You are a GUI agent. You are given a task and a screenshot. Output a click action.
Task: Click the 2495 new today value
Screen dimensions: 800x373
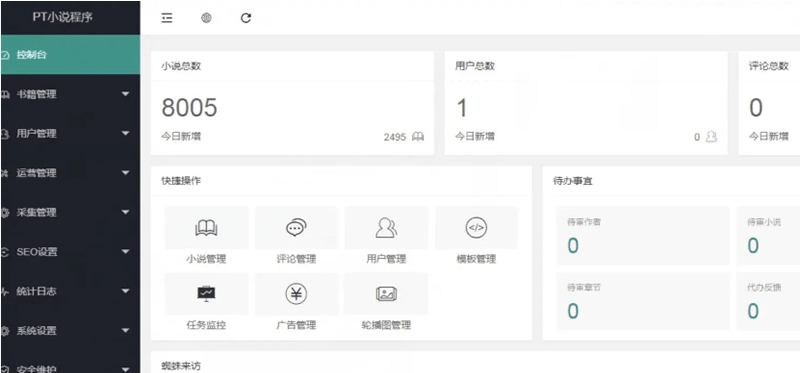point(395,137)
